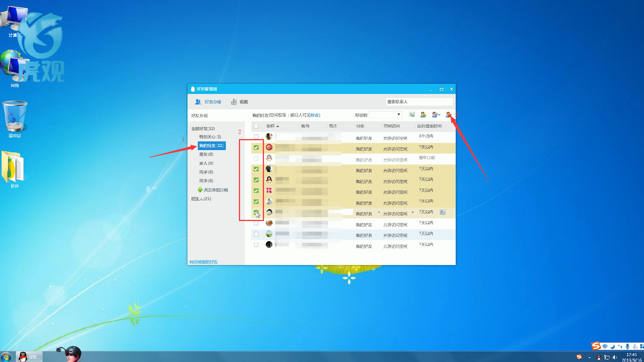Switch to the 好友分组 tab
Screen dimensions: 644x362
pos(208,102)
